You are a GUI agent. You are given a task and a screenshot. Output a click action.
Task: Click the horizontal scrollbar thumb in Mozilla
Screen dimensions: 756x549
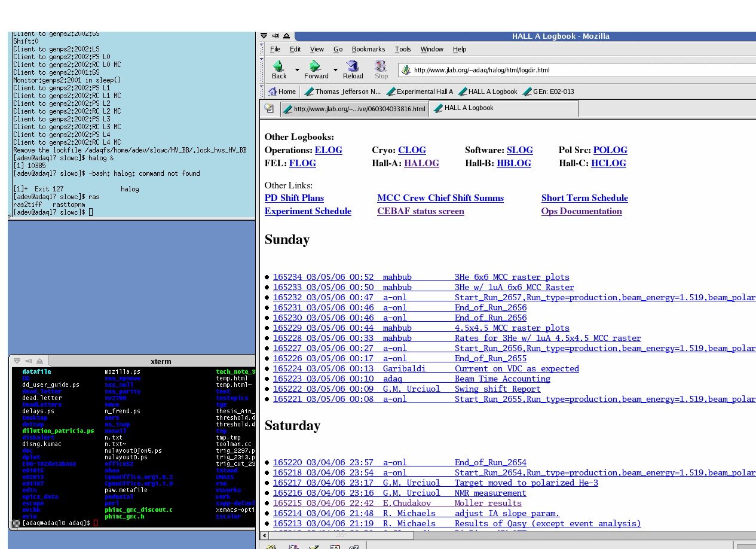tap(341, 535)
